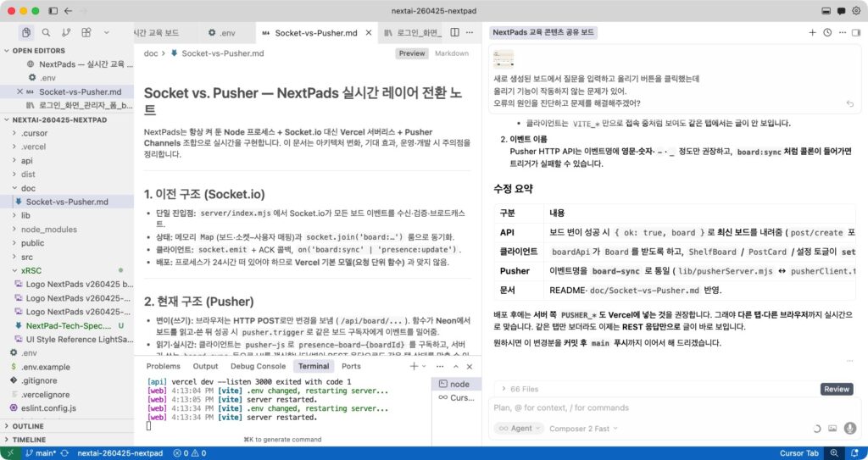Select Markdown source mode
Screen dimensions: 868x460
[452, 53]
